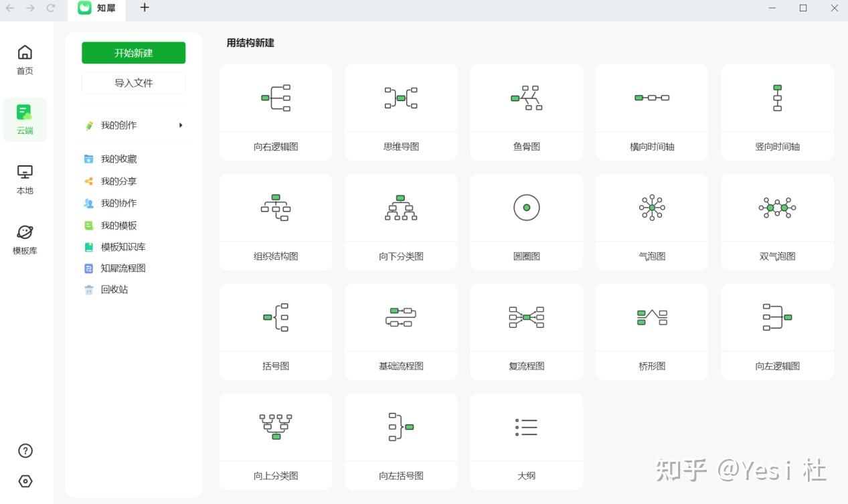This screenshot has width=848, height=504.
Task: Select the 复流程图 multi-flow icon
Action: pos(527,317)
